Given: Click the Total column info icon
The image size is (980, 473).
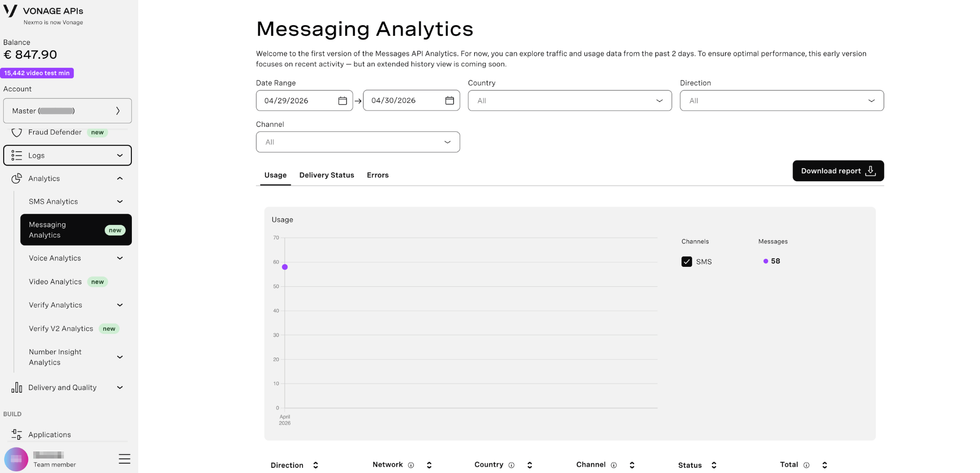Looking at the screenshot, I should click(x=806, y=465).
